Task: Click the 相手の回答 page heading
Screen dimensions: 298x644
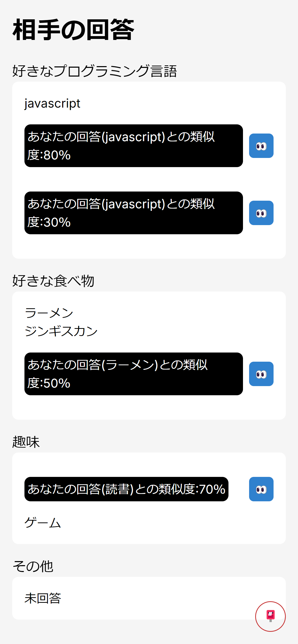Action: click(73, 30)
